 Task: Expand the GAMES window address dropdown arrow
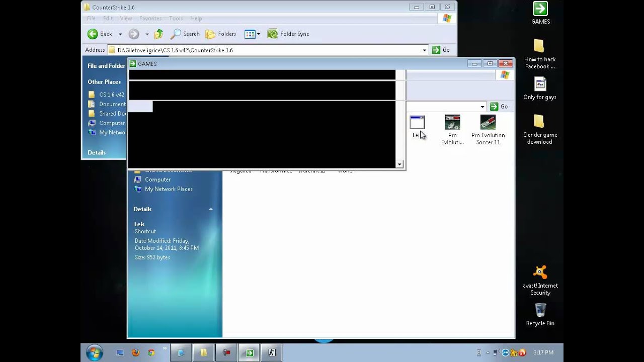point(482,107)
